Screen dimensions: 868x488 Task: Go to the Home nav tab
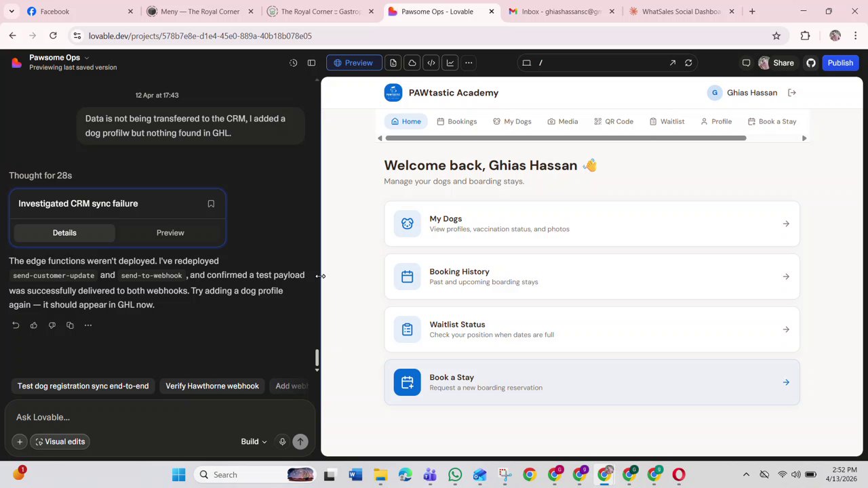pyautogui.click(x=406, y=121)
